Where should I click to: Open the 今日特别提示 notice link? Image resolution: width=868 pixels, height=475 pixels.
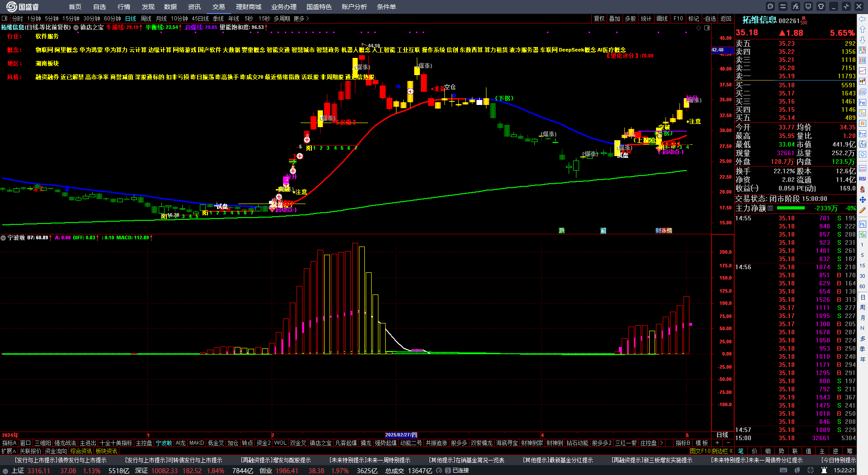(839, 460)
